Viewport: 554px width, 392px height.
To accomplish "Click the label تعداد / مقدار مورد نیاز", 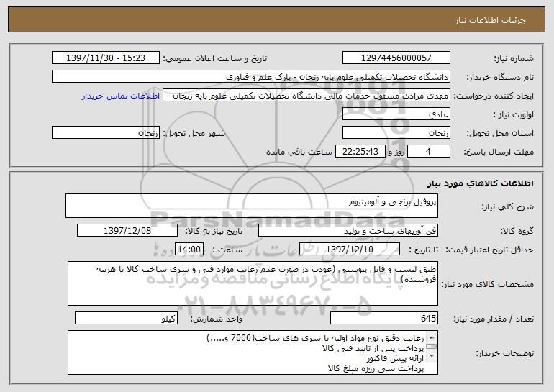I will pyautogui.click(x=494, y=319).
